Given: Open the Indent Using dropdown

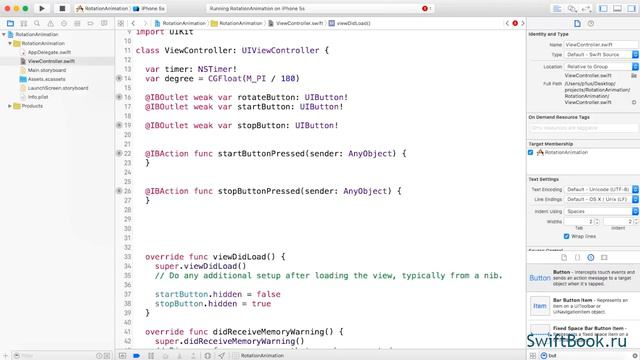Looking at the screenshot, I should point(602,211).
